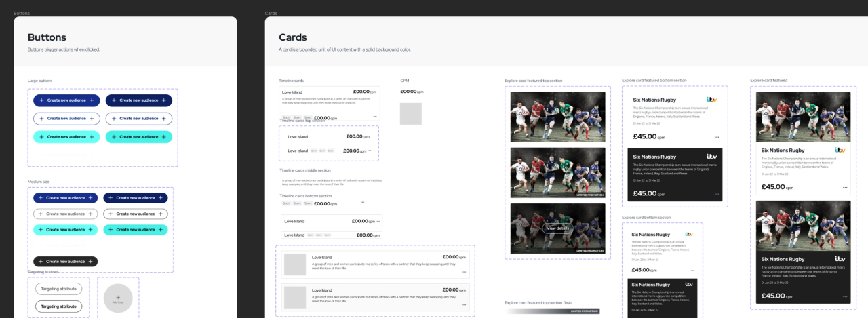
Task: Click the trailing plus icon on the black Create new audience button
Action: [x=92, y=261]
